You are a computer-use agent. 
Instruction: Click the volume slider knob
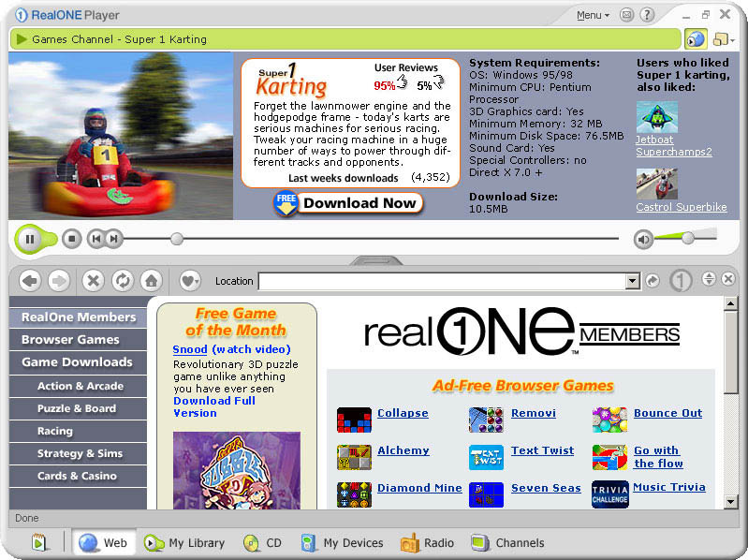688,238
